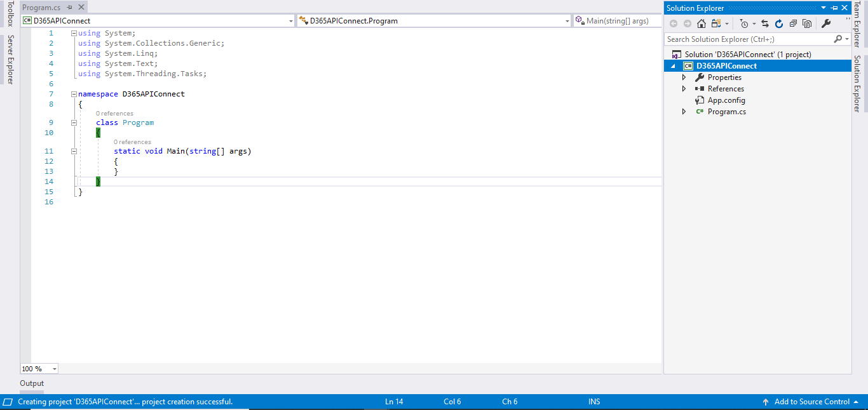Expand the Program.cs node arrow
The height and width of the screenshot is (410, 868).
coord(684,112)
